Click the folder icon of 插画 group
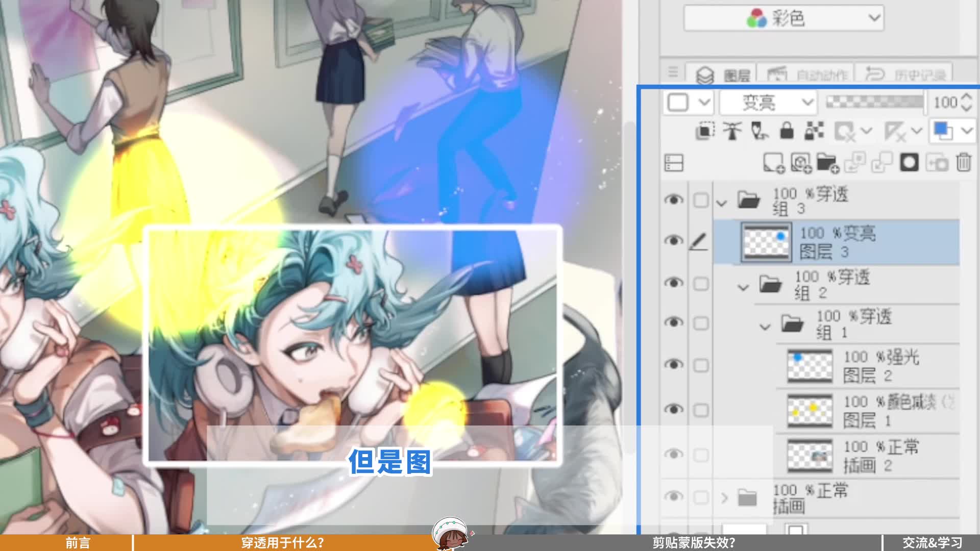 [747, 497]
